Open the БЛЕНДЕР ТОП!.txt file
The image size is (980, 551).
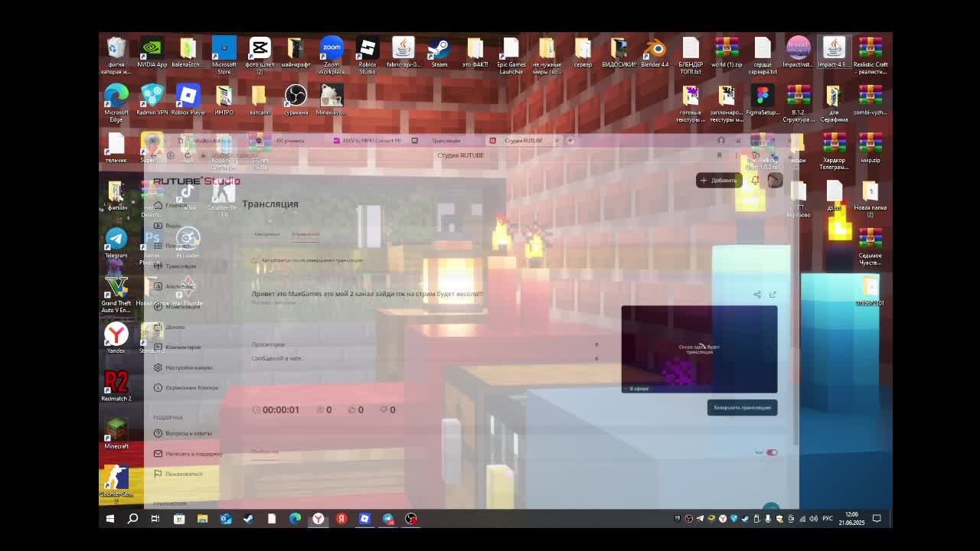point(691,54)
